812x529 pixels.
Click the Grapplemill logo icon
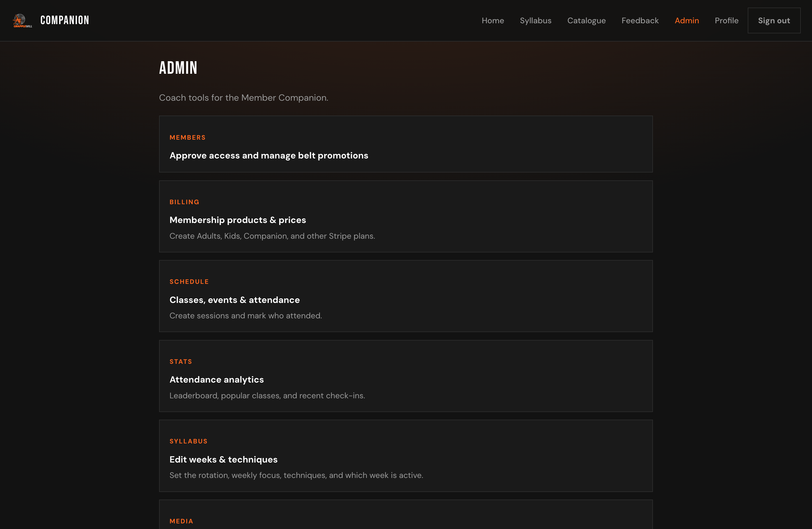[x=22, y=20]
